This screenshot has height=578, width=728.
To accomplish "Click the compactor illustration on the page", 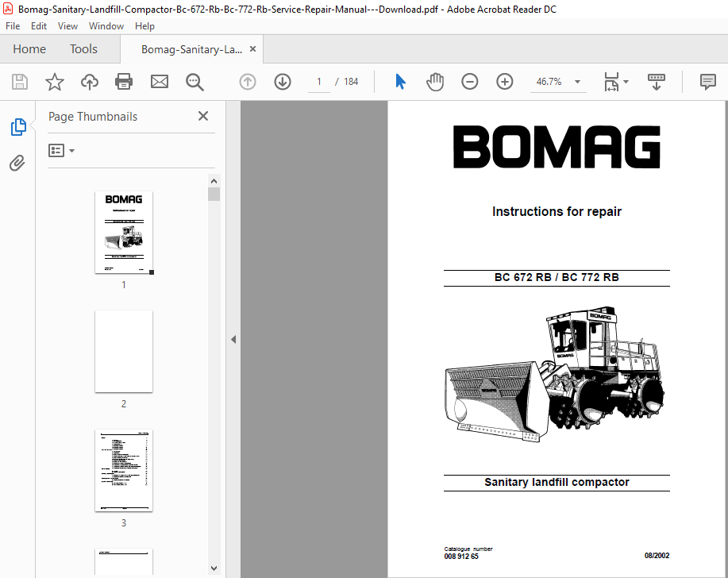I will [x=554, y=374].
